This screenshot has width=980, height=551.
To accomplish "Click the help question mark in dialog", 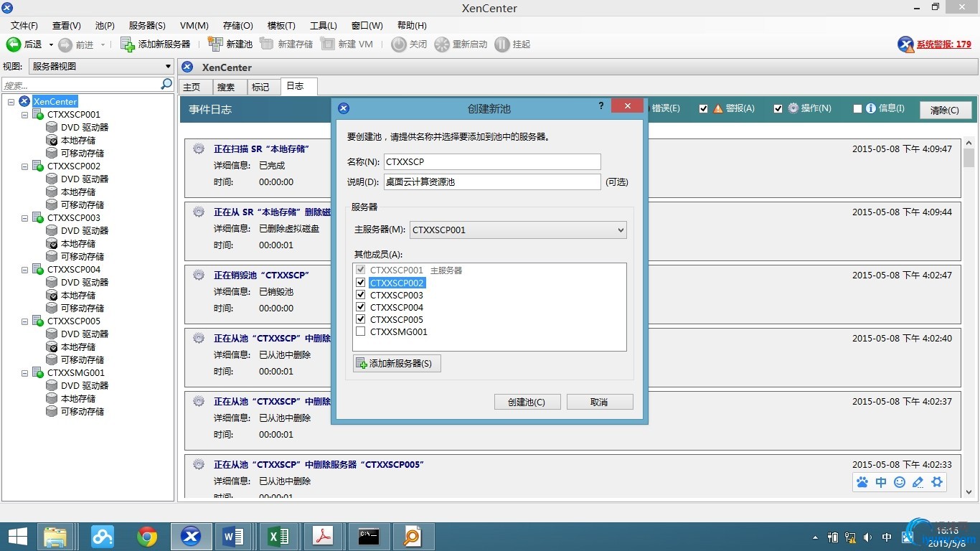I will coord(601,106).
